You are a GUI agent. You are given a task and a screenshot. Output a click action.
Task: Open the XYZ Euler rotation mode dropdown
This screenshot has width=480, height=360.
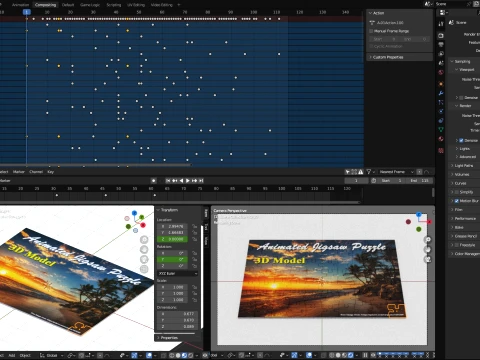pyautogui.click(x=177, y=274)
